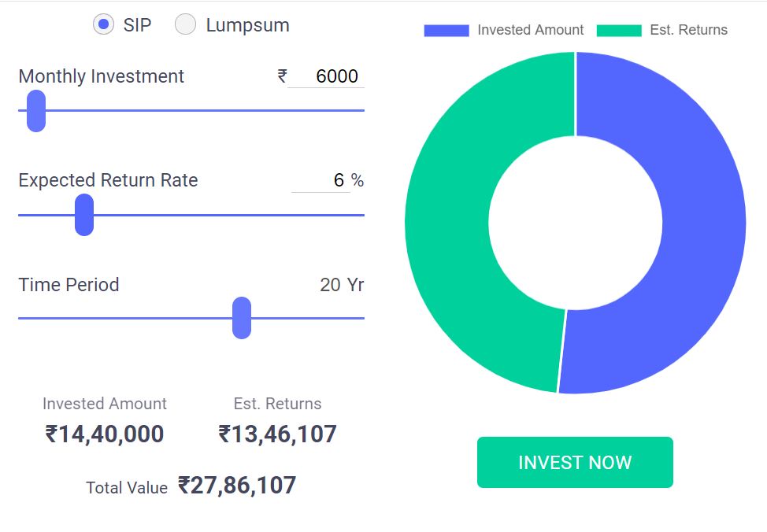
Task: Click the ₹13,46,107 estimated returns value
Action: click(x=277, y=434)
